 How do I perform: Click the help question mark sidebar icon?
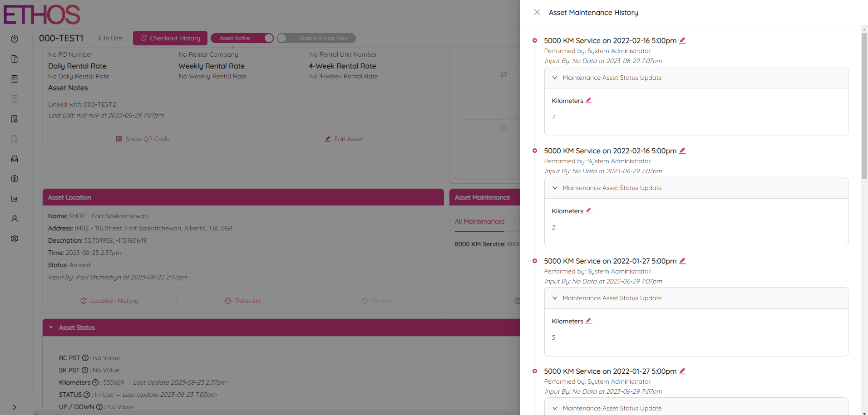(15, 39)
